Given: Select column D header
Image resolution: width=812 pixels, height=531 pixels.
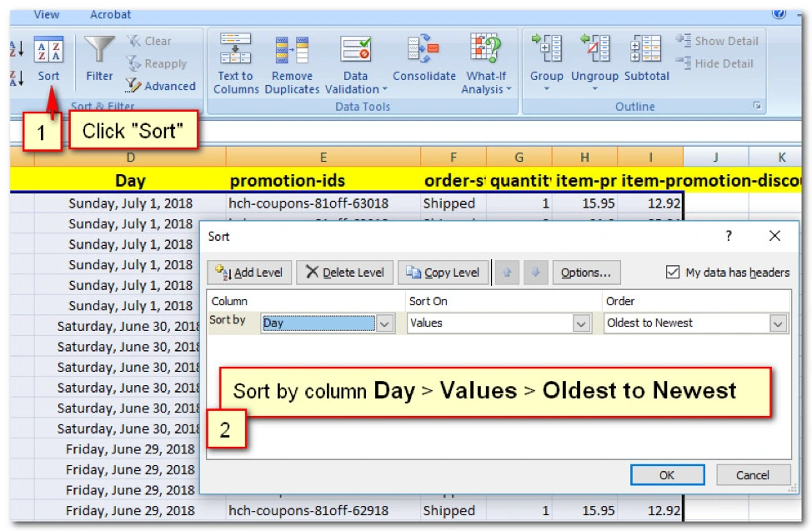Looking at the screenshot, I should (130, 157).
